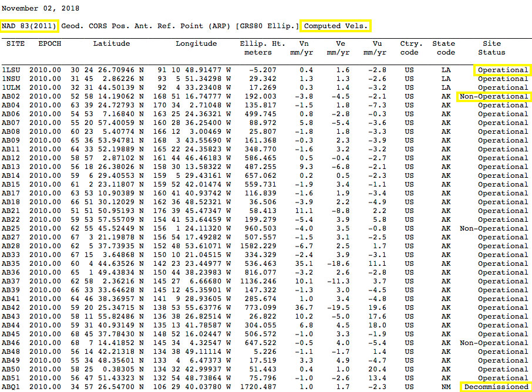Click the November 02, 2018 date
This screenshot has width=532, height=392.
pyautogui.click(x=41, y=9)
